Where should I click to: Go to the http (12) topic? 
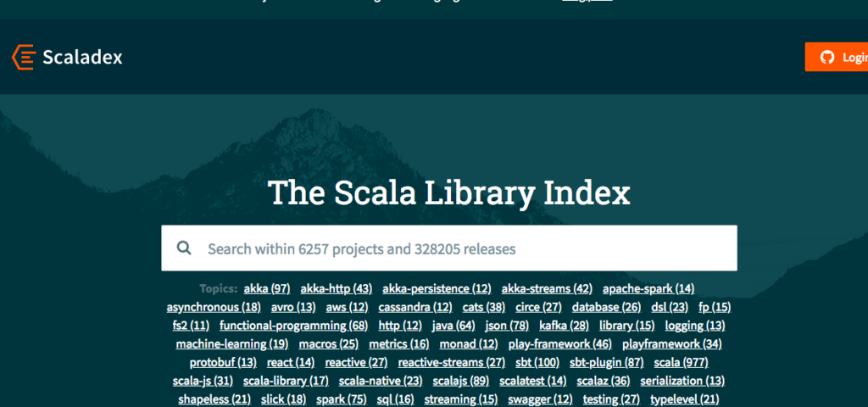tap(400, 325)
